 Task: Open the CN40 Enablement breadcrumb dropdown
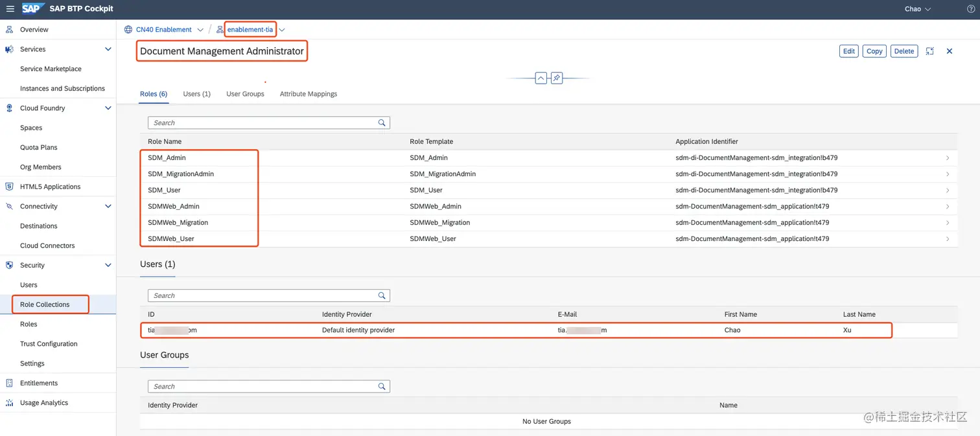pos(200,30)
